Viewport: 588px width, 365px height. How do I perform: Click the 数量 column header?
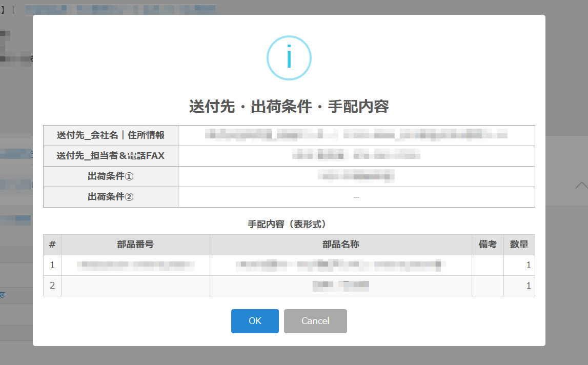click(x=519, y=245)
